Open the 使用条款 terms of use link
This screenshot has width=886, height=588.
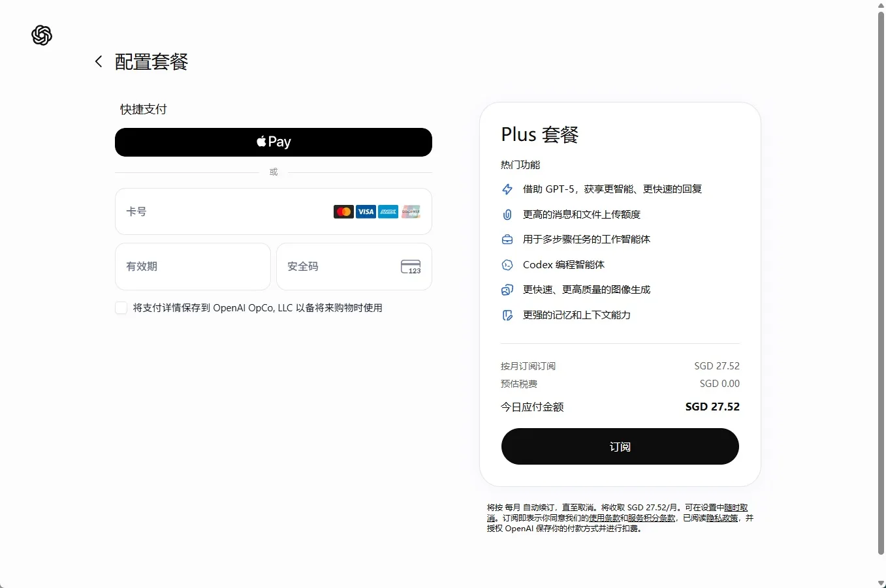(x=605, y=518)
